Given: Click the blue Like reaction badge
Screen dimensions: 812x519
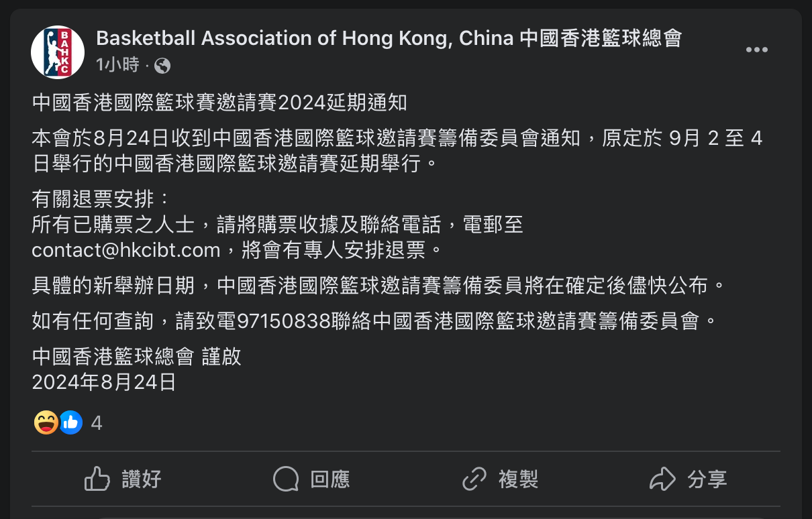Looking at the screenshot, I should (70, 422).
